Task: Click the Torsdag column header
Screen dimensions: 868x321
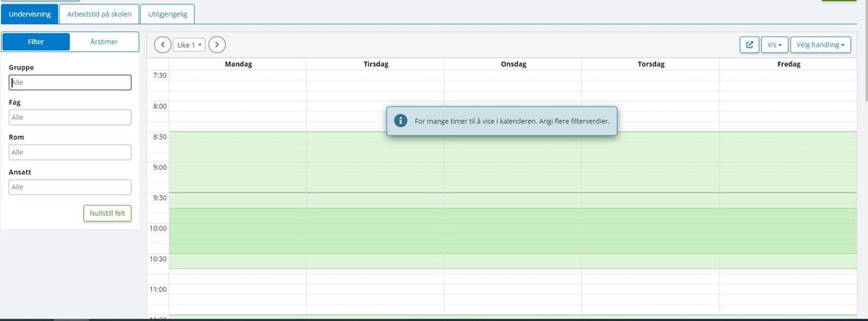Action: (651, 64)
